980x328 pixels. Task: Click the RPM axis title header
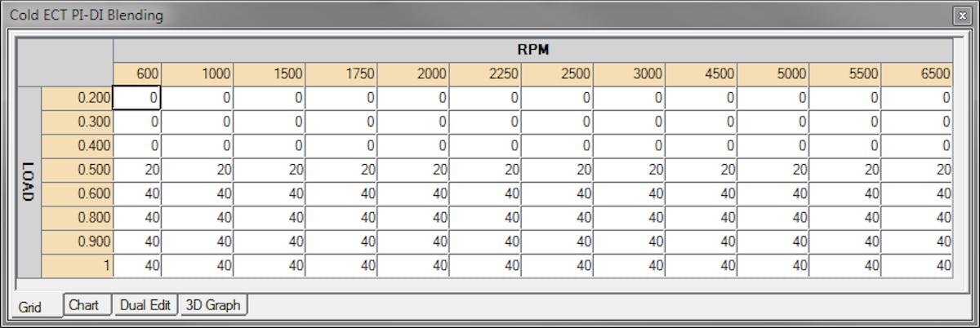(x=532, y=50)
